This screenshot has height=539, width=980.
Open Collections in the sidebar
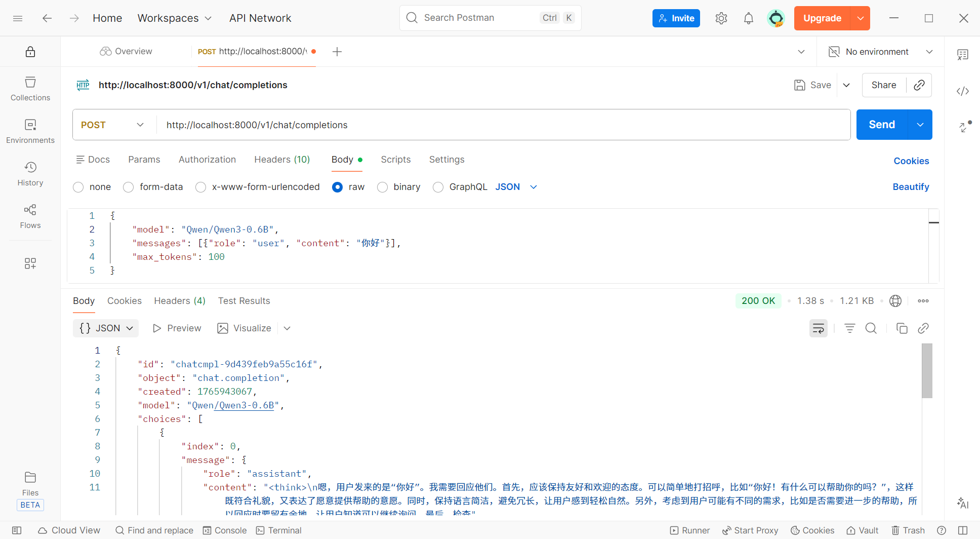[30, 89]
